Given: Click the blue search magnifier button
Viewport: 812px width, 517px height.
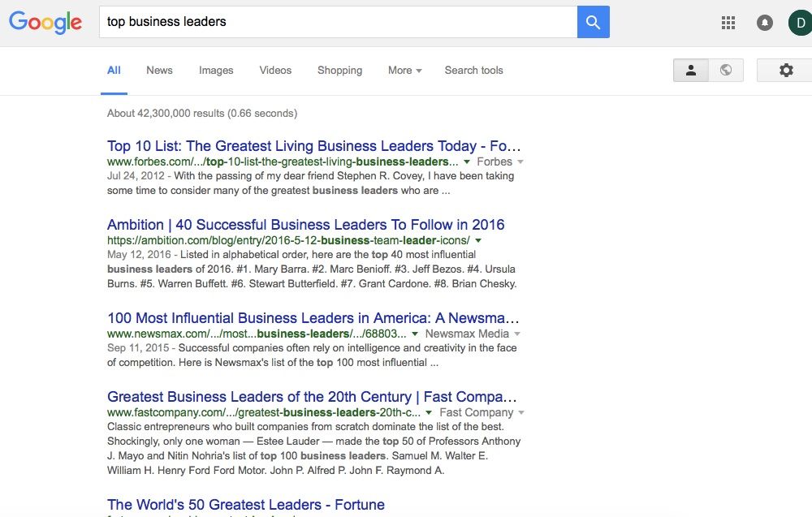Looking at the screenshot, I should 593,22.
